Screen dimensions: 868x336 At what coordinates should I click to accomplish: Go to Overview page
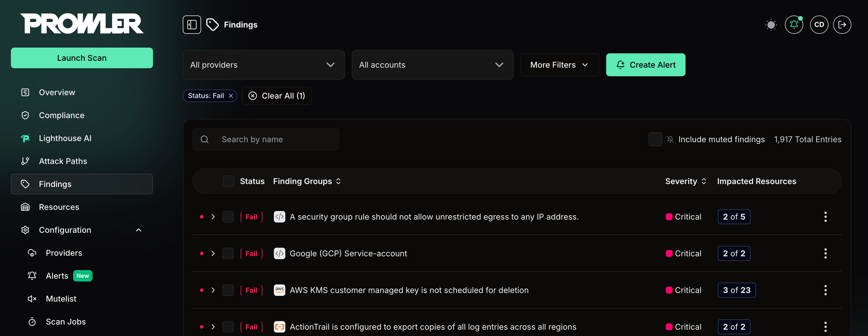point(82,92)
